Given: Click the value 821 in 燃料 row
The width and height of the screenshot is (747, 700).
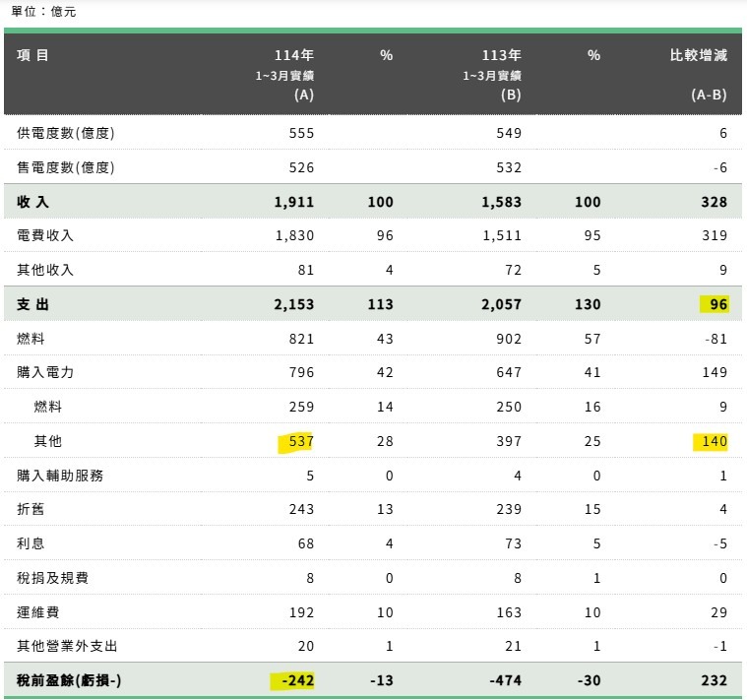Looking at the screenshot, I should coord(301,339).
